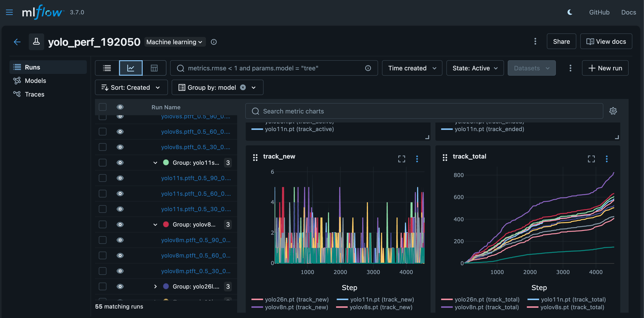644x318 pixels.
Task: Toggle dark mode moon icon
Action: [x=570, y=12]
